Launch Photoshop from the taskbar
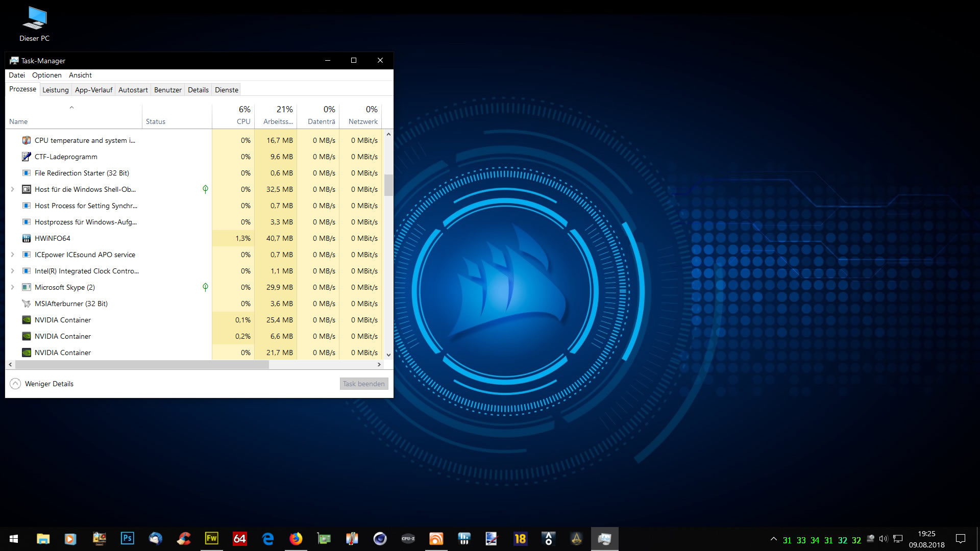 [127, 539]
